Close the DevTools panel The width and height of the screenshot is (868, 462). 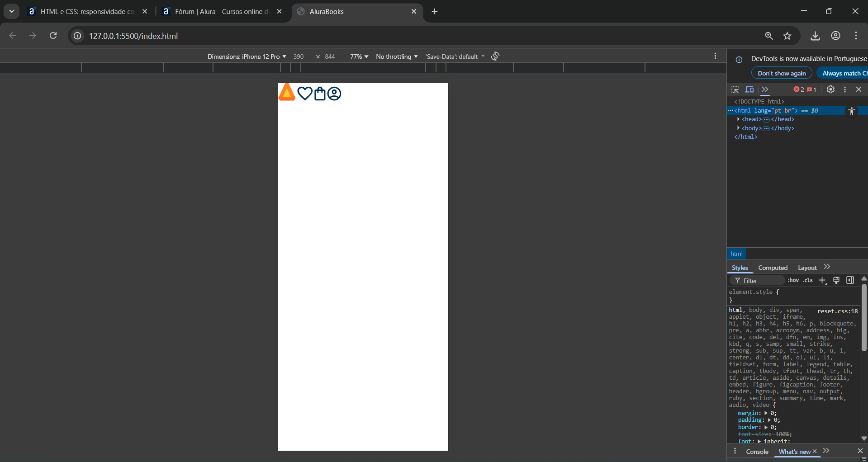coord(859,90)
